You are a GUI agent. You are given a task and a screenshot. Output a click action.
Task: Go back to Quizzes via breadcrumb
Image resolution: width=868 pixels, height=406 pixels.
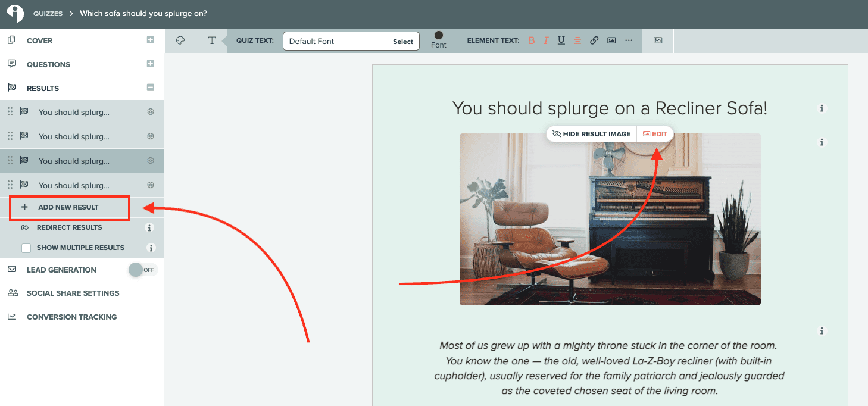coord(48,13)
